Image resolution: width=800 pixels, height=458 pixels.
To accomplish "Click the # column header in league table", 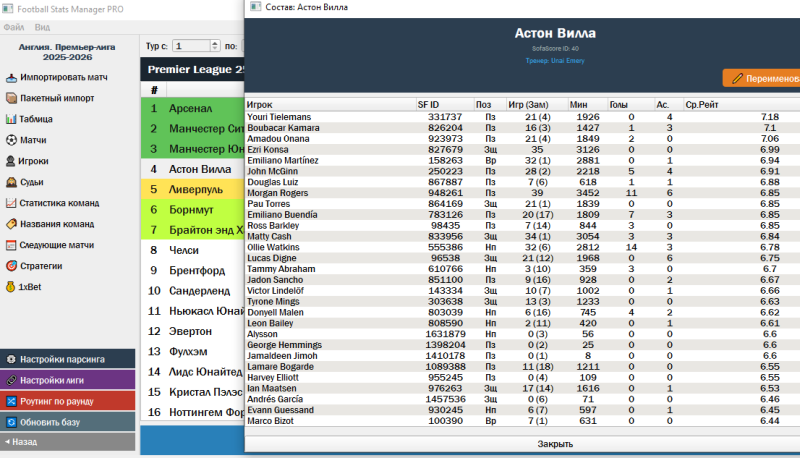I will [154, 90].
